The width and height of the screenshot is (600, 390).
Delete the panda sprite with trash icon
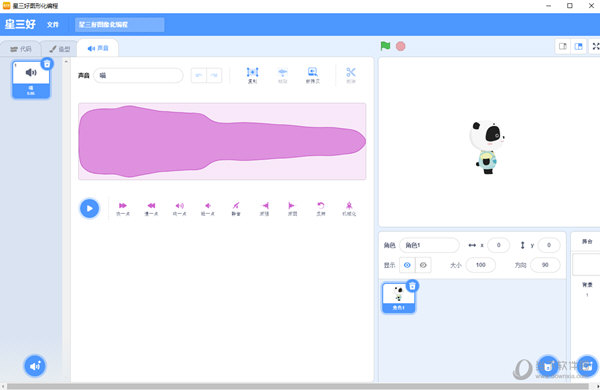coord(412,286)
